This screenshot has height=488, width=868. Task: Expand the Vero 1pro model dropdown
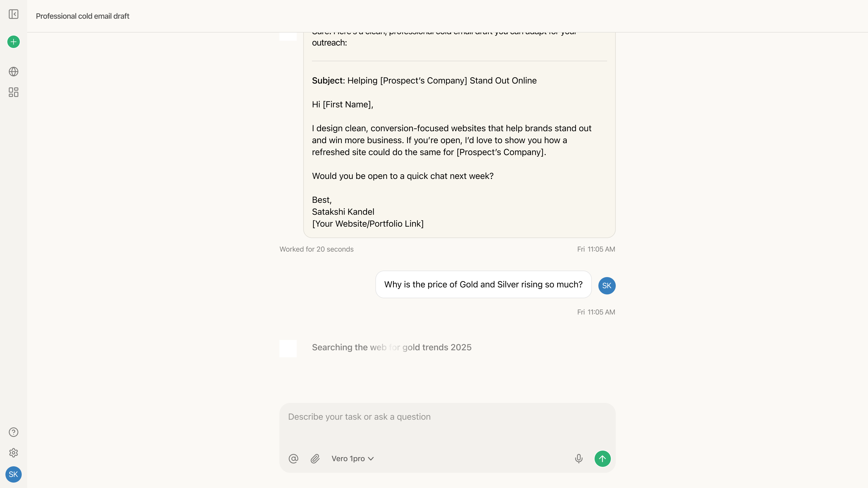point(352,459)
